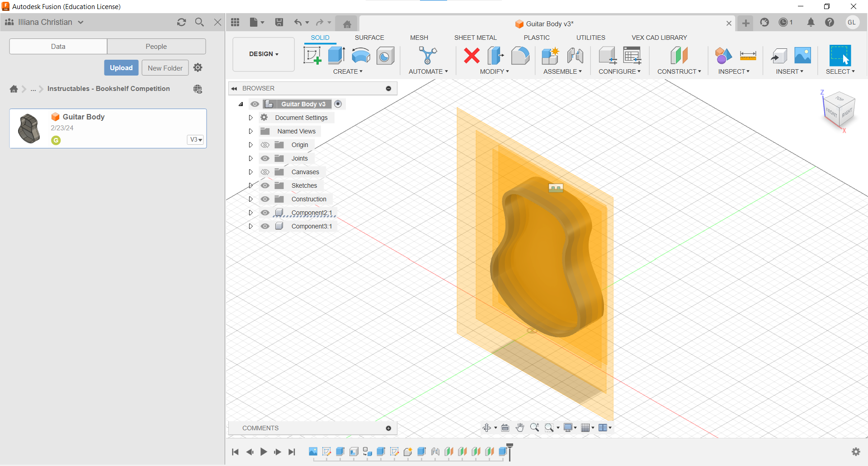Screen dimensions: 868x466
Task: Expand the Component3:1 node
Action: tap(250, 226)
